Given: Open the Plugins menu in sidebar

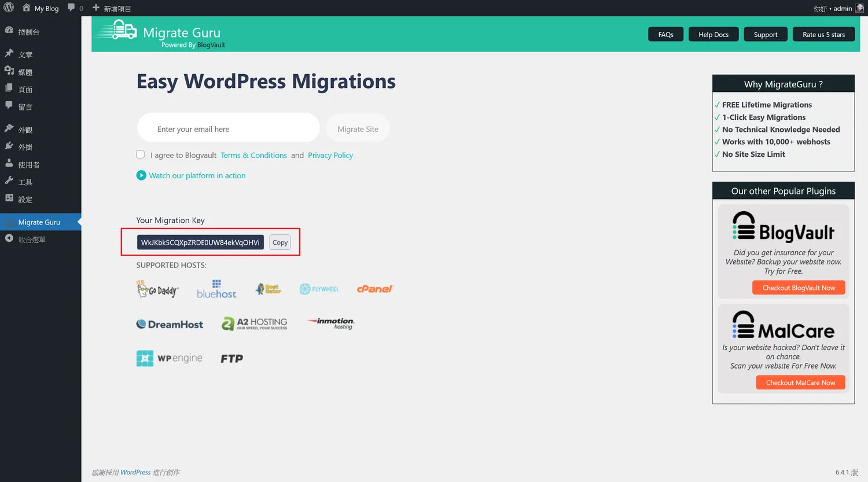Looking at the screenshot, I should coord(25,147).
